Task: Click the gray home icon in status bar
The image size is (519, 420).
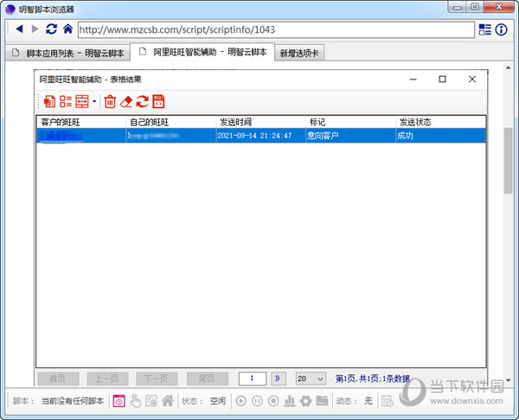Action: [168, 401]
